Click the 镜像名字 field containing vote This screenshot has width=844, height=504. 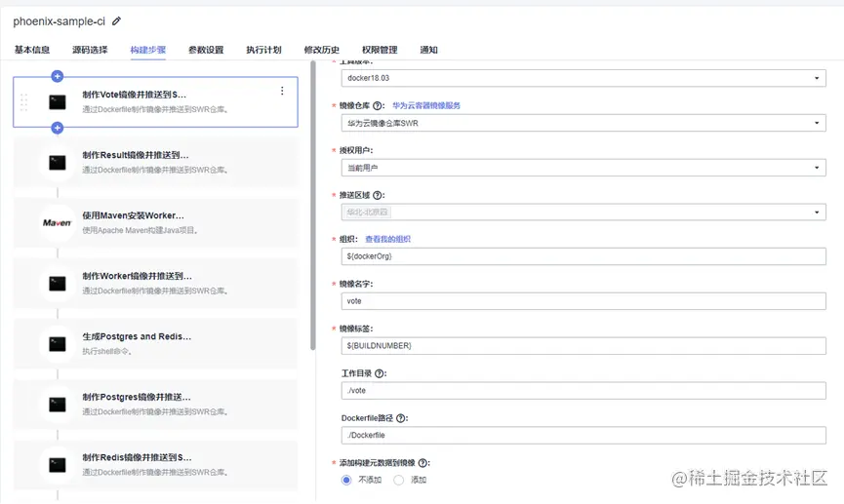pos(583,301)
